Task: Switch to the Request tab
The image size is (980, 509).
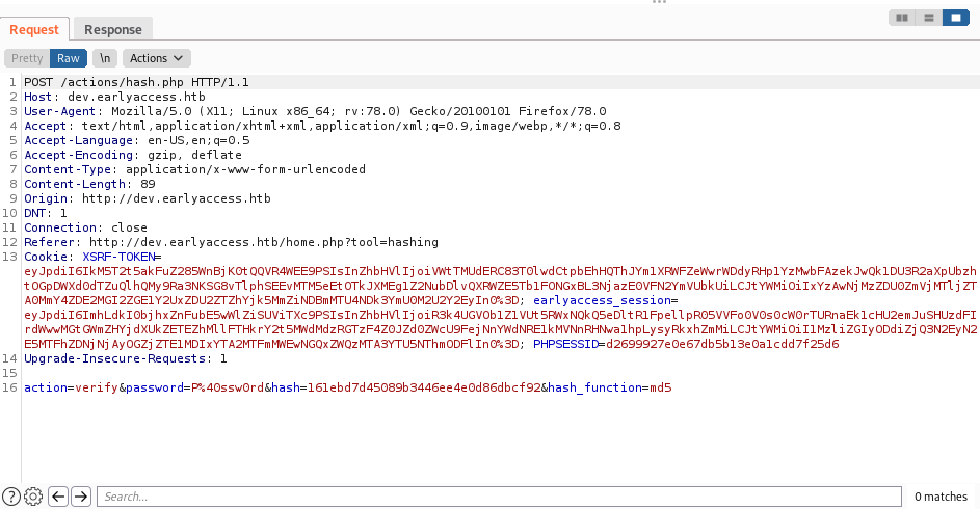Action: click(x=34, y=30)
